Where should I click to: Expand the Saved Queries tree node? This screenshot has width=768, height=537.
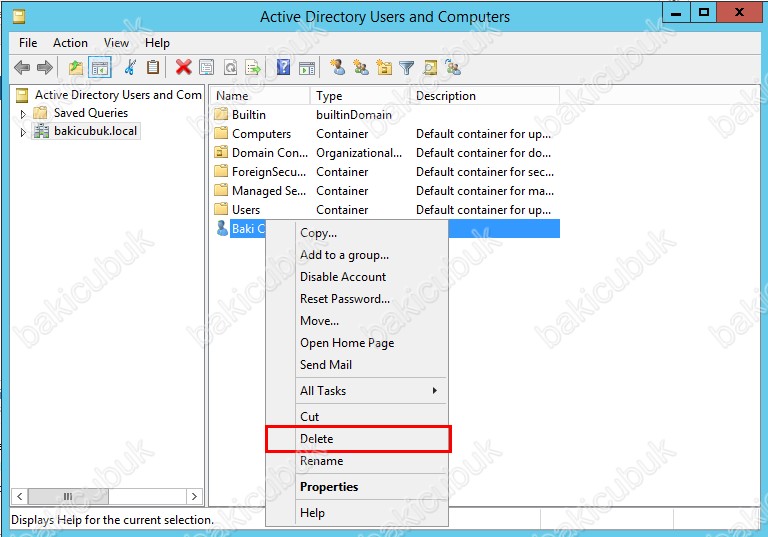[23, 114]
